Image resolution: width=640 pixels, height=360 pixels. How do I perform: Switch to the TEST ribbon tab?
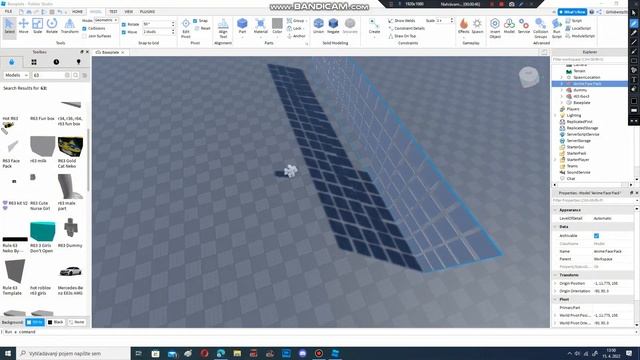(x=113, y=11)
